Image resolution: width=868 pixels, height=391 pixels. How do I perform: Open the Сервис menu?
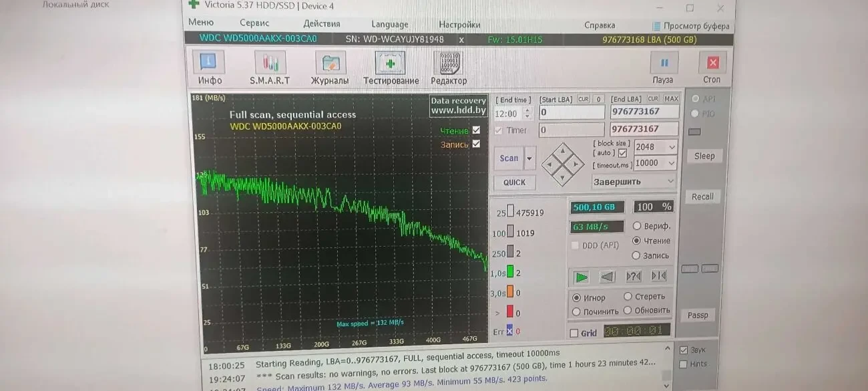tap(254, 23)
